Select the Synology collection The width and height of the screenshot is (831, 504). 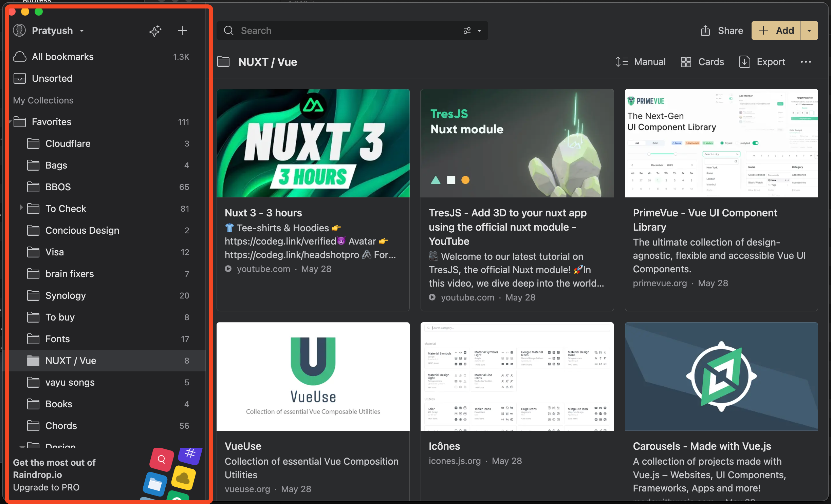tap(66, 295)
